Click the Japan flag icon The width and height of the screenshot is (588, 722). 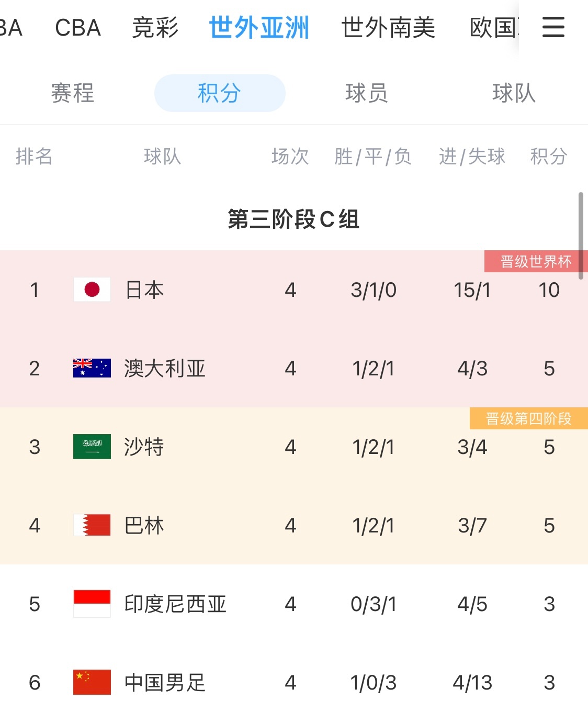92,290
